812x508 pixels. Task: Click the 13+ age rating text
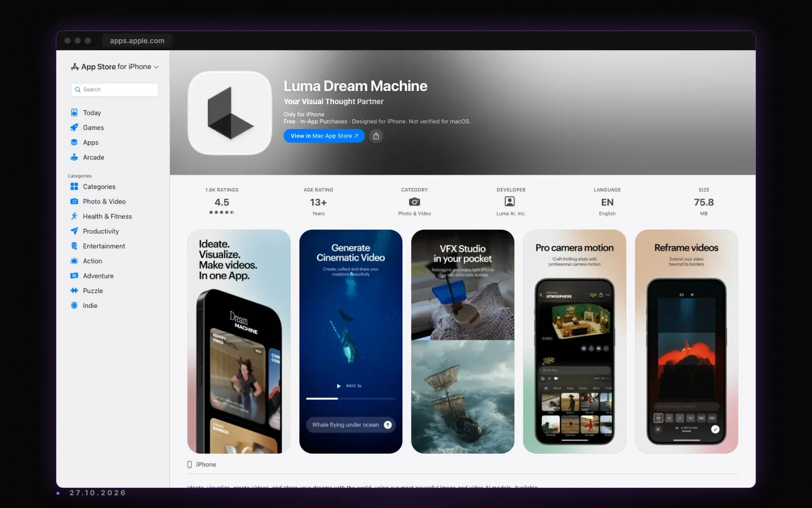coord(318,202)
